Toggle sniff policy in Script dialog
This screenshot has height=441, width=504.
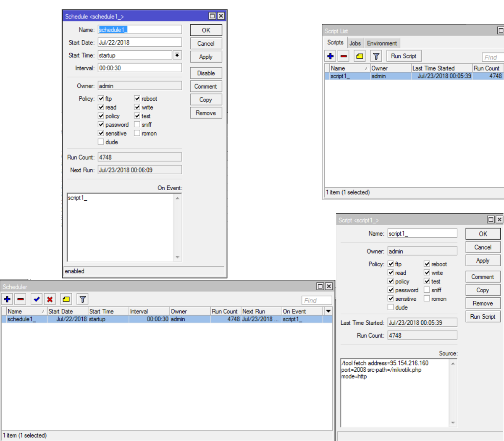(427, 290)
